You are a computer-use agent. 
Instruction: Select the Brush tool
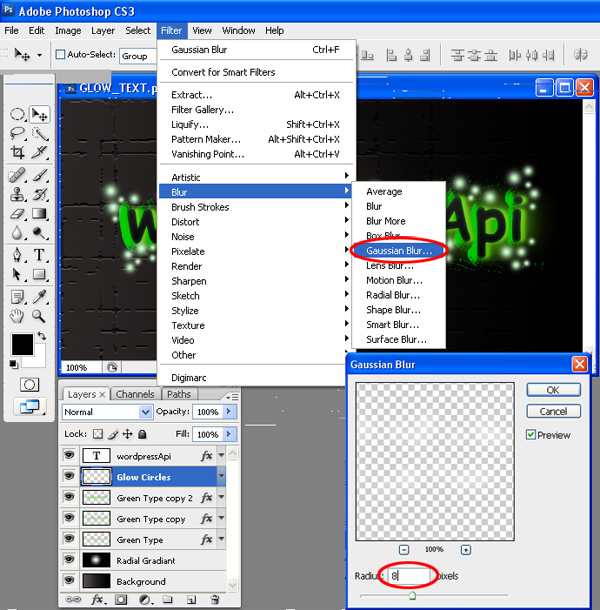pos(39,175)
